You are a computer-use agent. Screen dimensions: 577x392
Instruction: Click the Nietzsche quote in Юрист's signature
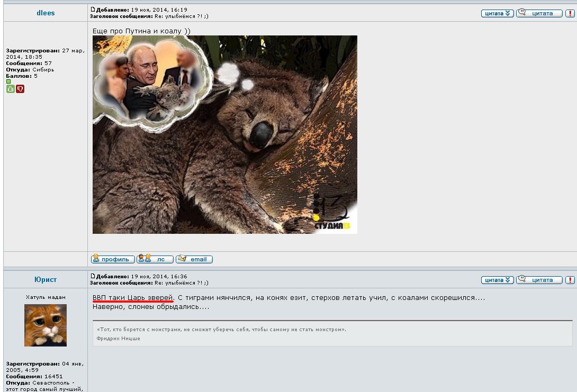(x=221, y=330)
